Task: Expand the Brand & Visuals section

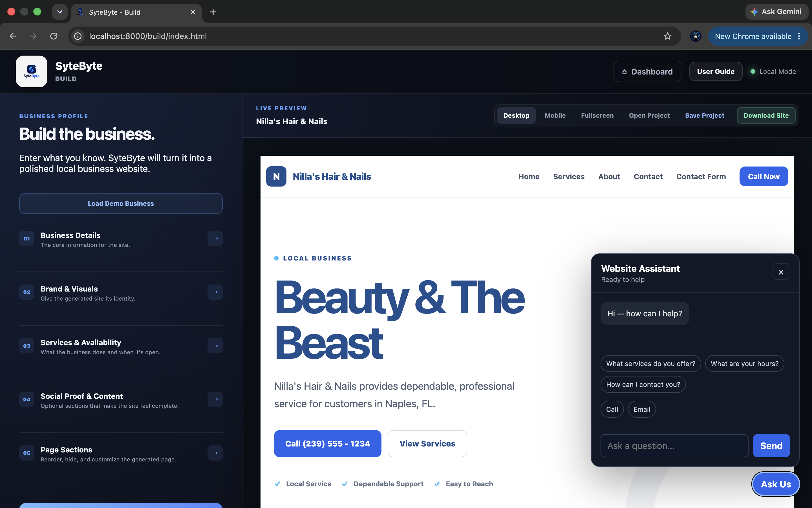Action: coord(215,292)
